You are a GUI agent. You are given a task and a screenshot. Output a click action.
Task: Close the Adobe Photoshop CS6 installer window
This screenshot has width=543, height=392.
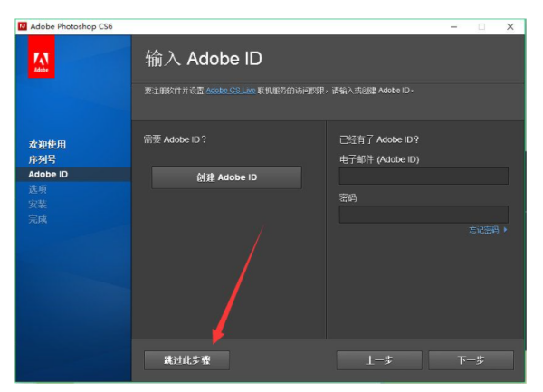510,26
